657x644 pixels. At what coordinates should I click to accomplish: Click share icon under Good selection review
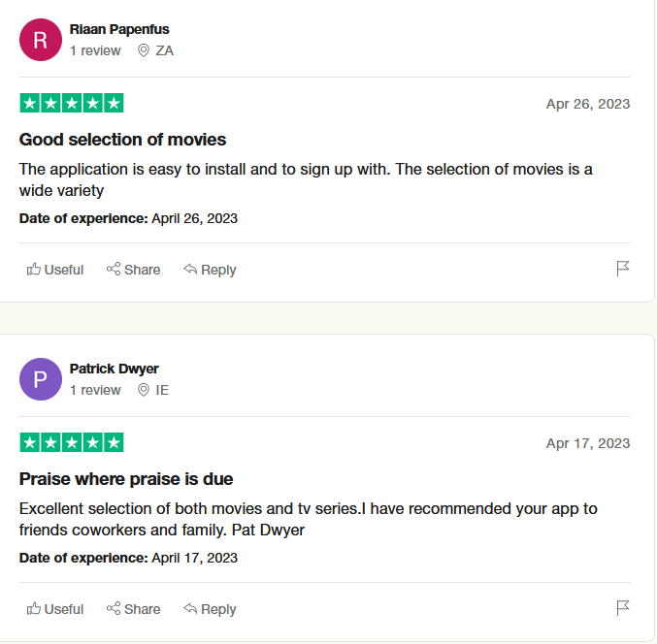coord(114,269)
